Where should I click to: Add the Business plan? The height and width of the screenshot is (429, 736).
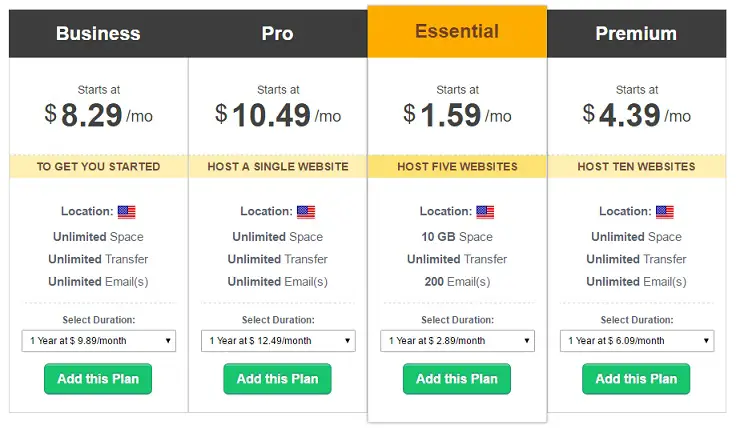click(98, 379)
